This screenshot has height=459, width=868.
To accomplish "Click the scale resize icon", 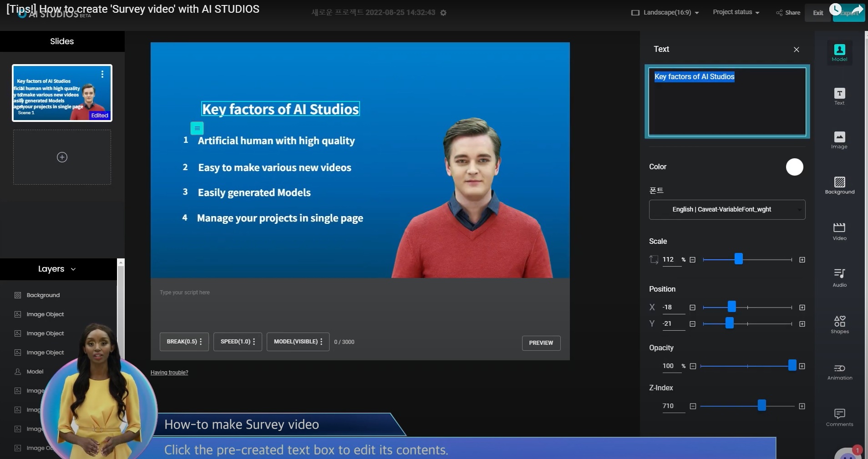I will click(x=654, y=260).
